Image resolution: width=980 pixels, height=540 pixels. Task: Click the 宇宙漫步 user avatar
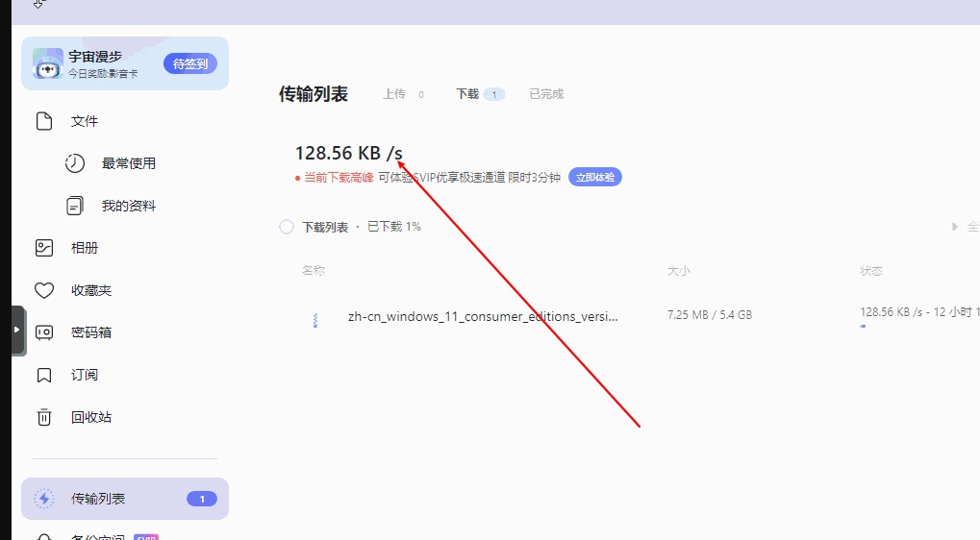[48, 63]
